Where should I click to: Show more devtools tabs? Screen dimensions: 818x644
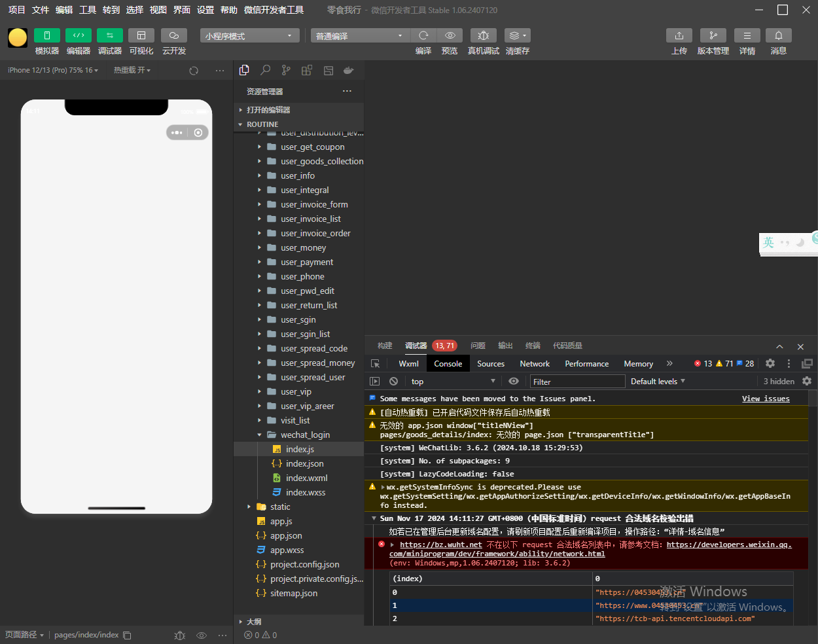(669, 363)
